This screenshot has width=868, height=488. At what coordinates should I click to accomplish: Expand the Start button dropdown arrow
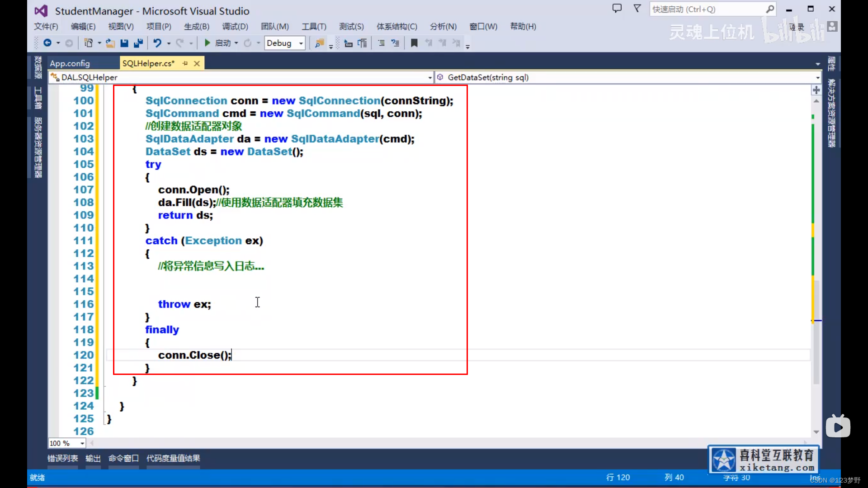pyautogui.click(x=236, y=43)
